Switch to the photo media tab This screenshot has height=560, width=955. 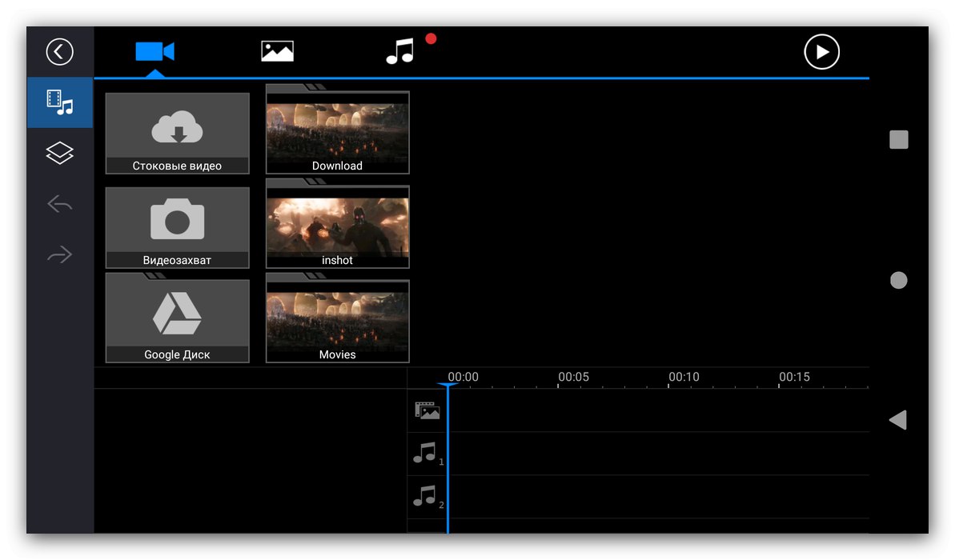pos(277,52)
